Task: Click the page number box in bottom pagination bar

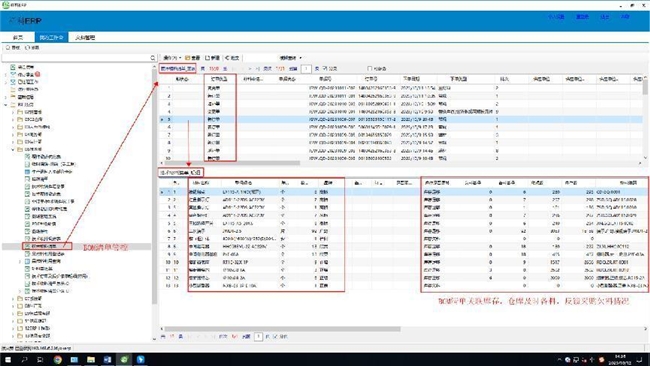Action: click(x=258, y=337)
